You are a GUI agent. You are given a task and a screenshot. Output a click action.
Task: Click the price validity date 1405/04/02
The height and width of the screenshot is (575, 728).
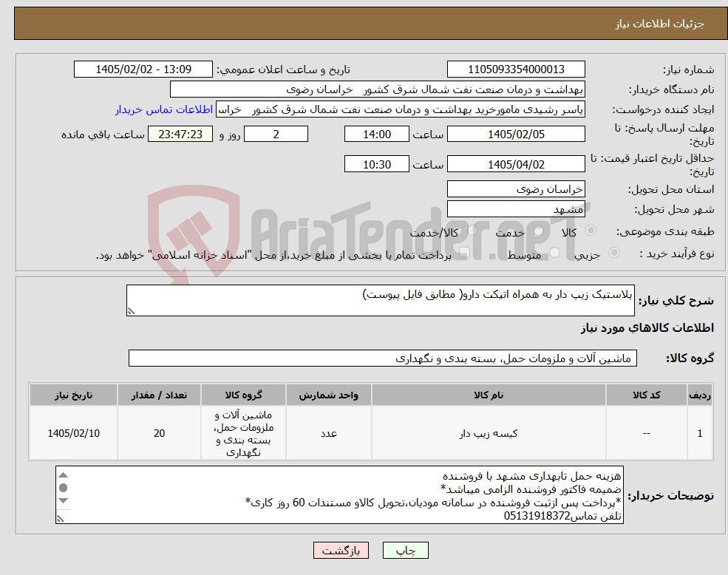(x=516, y=164)
